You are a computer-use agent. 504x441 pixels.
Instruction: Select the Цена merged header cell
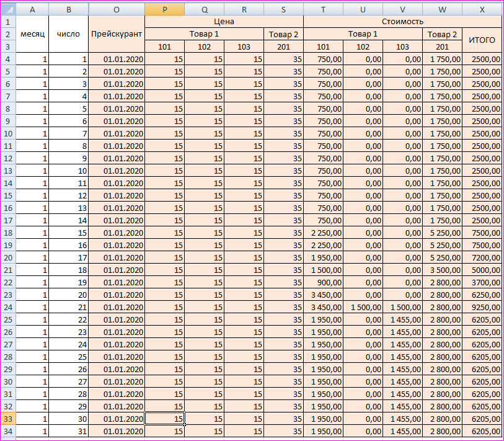224,22
